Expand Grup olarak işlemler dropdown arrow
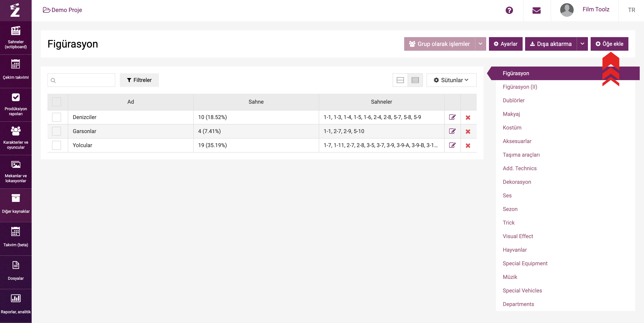The width and height of the screenshot is (644, 323). (x=481, y=44)
